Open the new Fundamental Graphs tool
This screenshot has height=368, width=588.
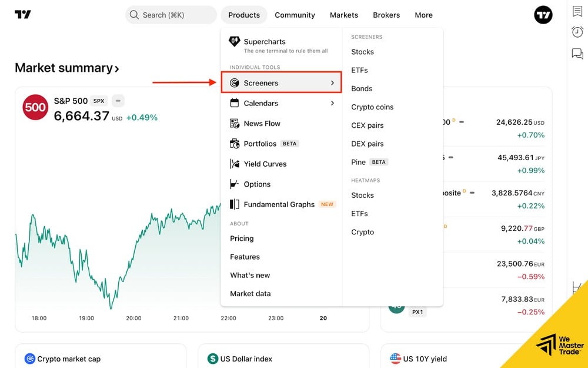click(x=278, y=204)
